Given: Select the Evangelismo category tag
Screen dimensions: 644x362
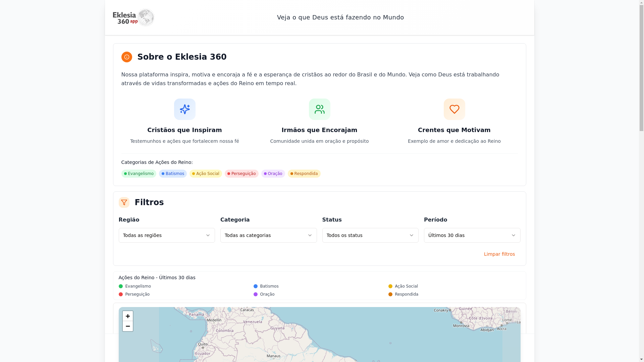Looking at the screenshot, I should 139,174.
